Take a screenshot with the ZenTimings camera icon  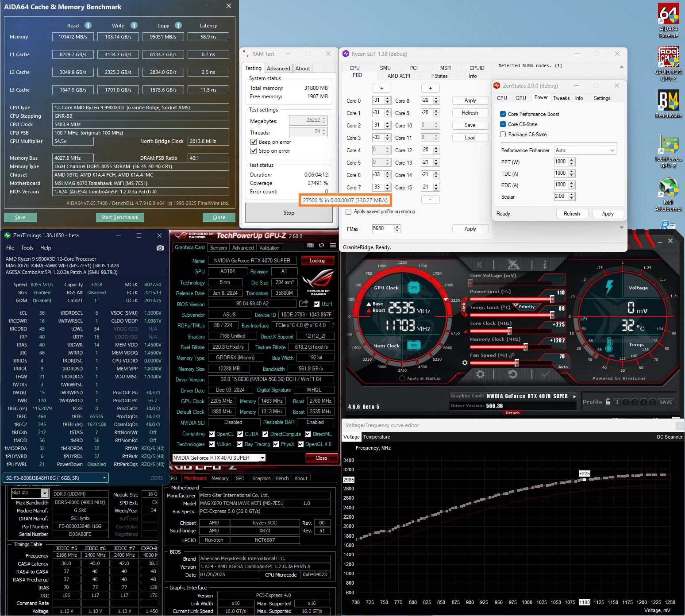[160, 248]
